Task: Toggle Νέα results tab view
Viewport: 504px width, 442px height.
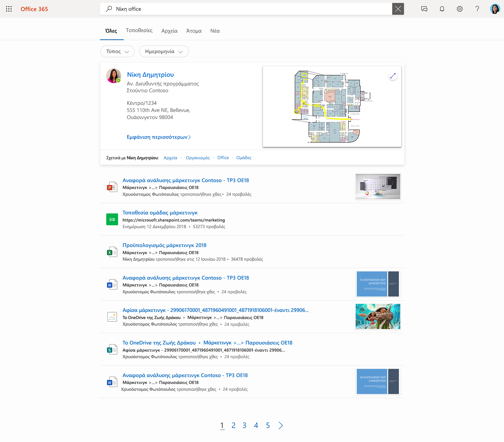Action: (215, 31)
